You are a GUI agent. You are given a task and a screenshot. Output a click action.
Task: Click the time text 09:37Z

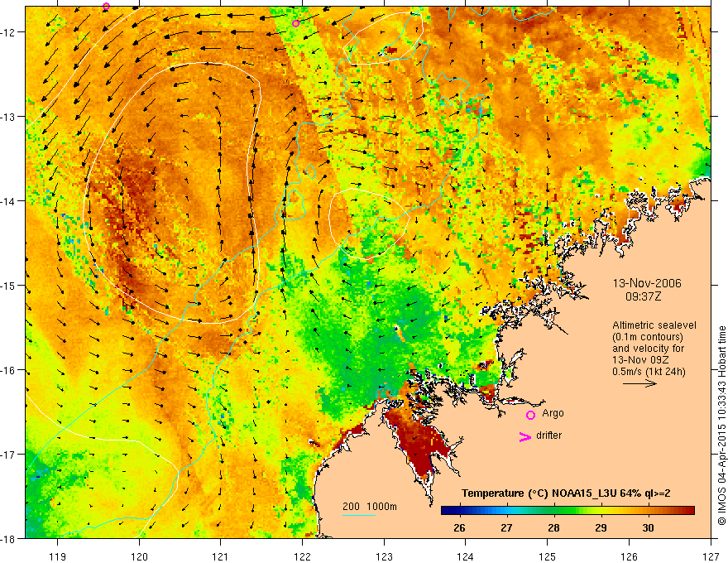[643, 296]
